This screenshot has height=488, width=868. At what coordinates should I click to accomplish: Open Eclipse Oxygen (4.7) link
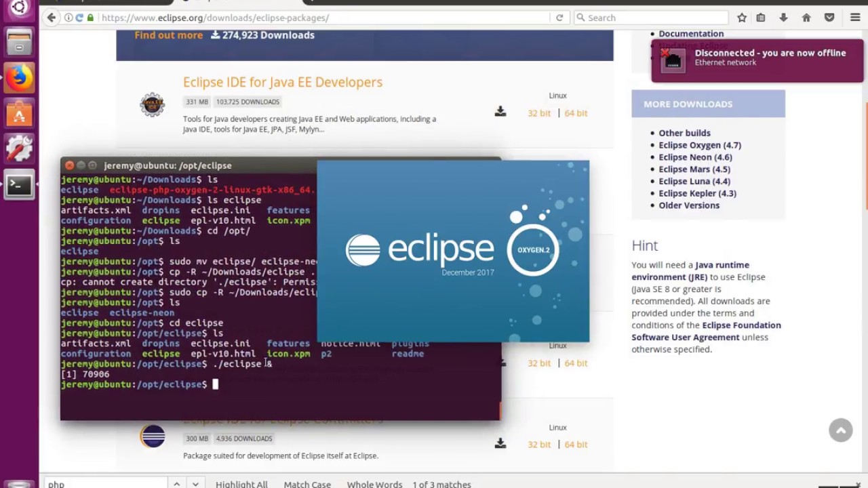tap(700, 145)
